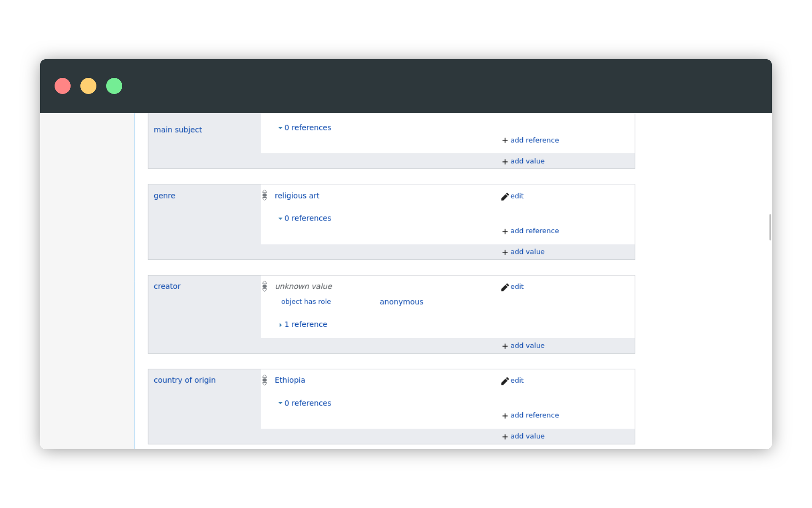812x508 pixels.
Task: Click plus icon for add reference under genre
Action: (505, 231)
